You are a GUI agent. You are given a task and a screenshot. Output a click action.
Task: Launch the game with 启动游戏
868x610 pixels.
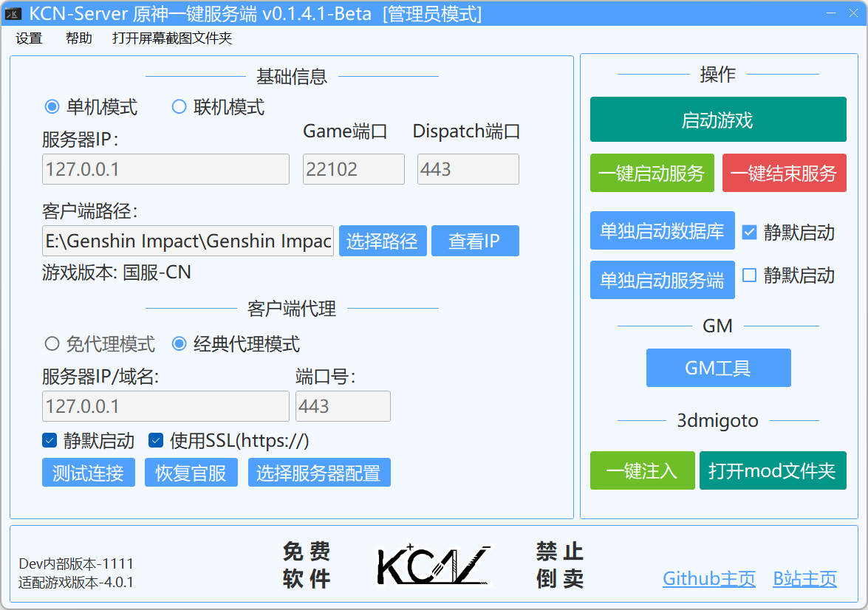(x=718, y=120)
